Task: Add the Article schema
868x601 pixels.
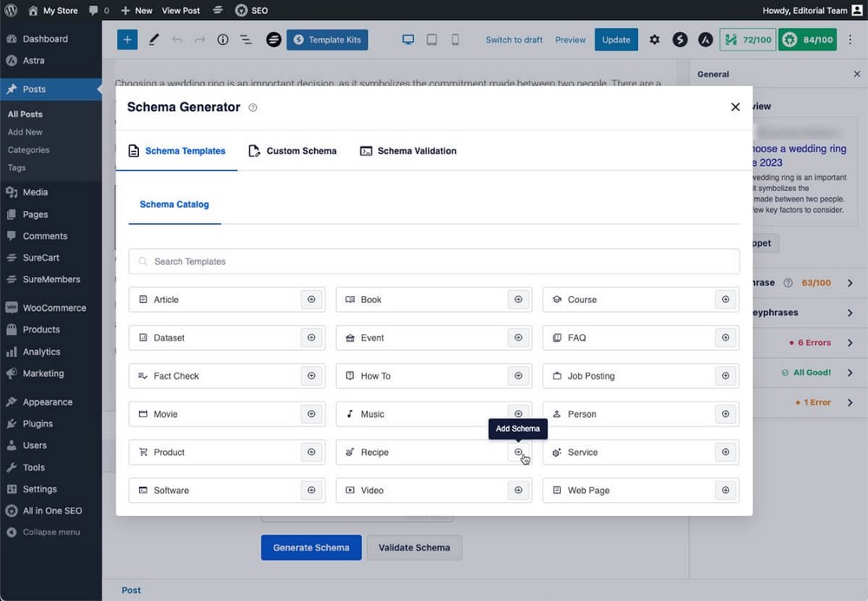Action: (x=311, y=300)
